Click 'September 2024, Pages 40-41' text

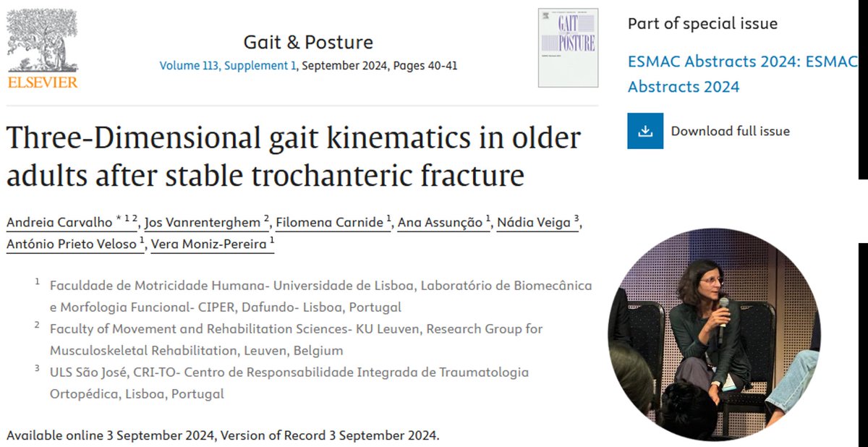(379, 66)
